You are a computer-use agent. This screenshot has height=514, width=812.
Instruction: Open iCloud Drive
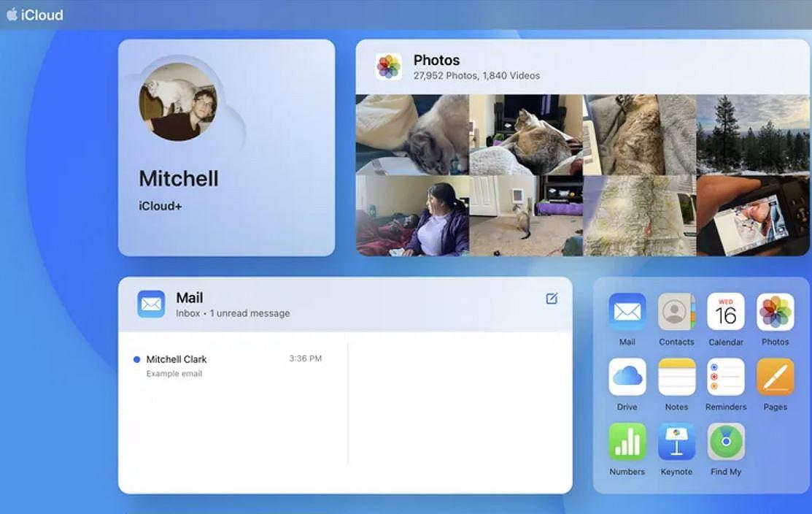[626, 378]
